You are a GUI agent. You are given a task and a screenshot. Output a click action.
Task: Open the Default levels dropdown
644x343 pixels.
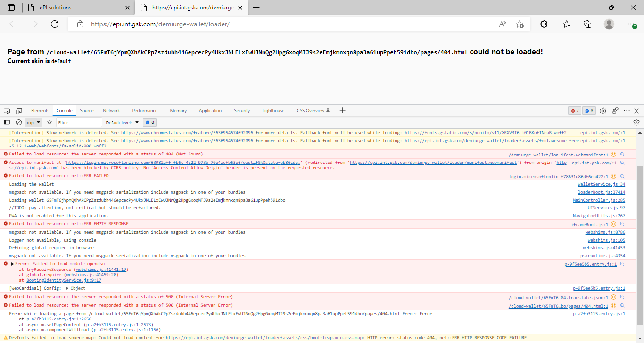coord(122,122)
